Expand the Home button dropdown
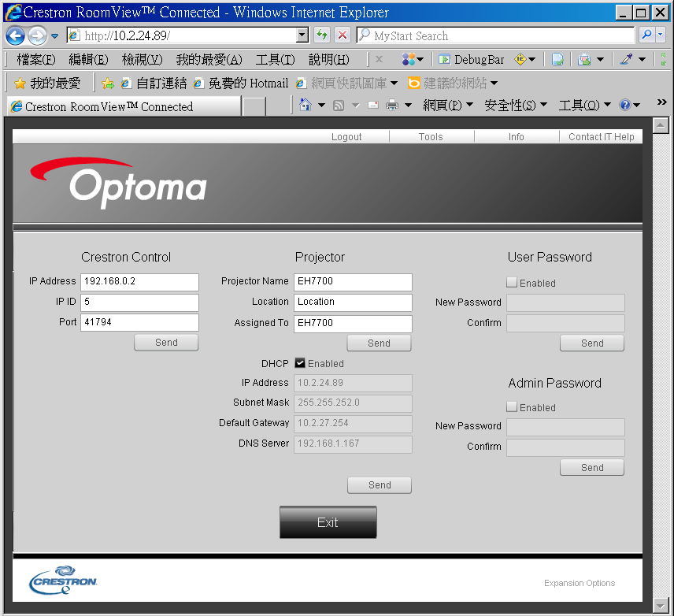Screen dimensions: 674x616 [321, 105]
